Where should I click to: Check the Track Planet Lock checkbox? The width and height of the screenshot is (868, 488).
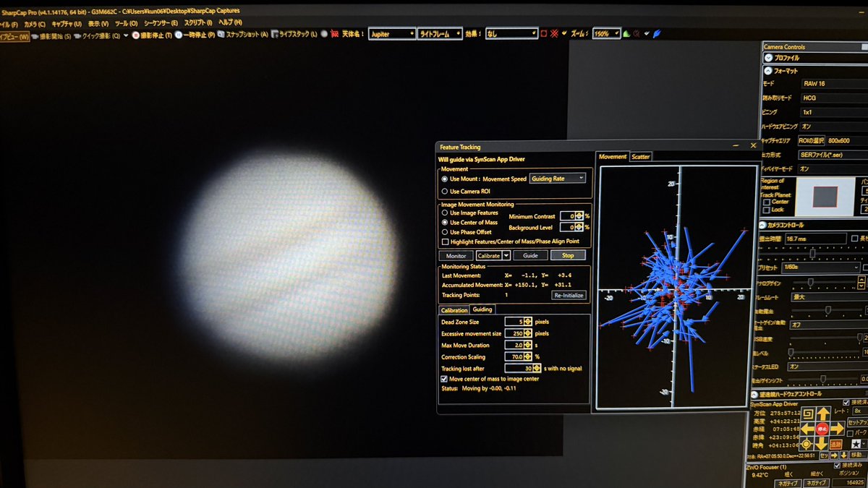coord(767,210)
